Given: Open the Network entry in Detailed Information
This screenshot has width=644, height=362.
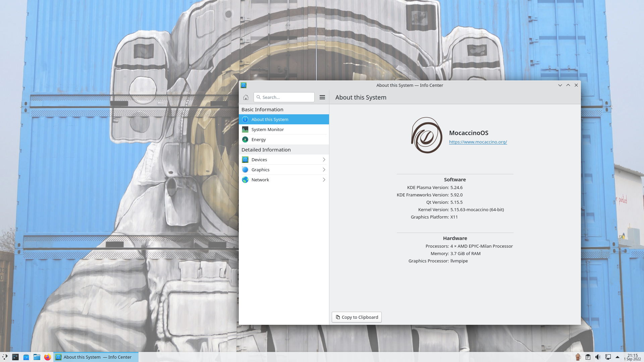Looking at the screenshot, I should click(284, 180).
